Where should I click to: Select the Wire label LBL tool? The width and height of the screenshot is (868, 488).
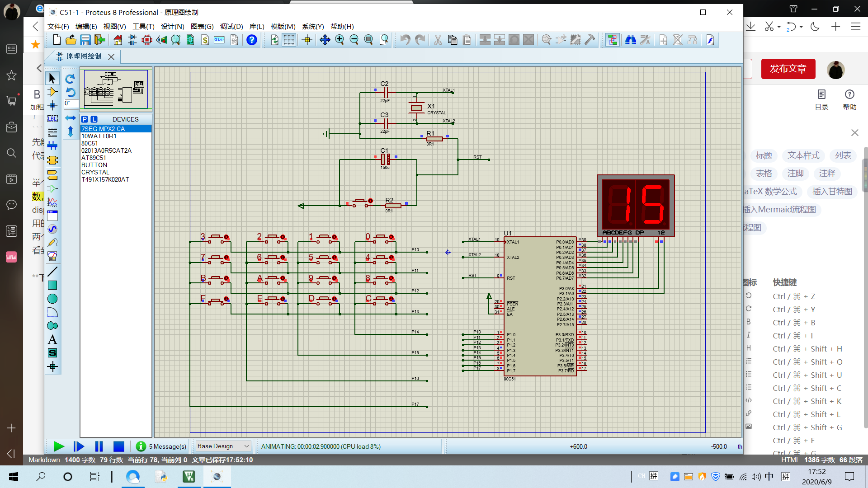[x=52, y=119]
